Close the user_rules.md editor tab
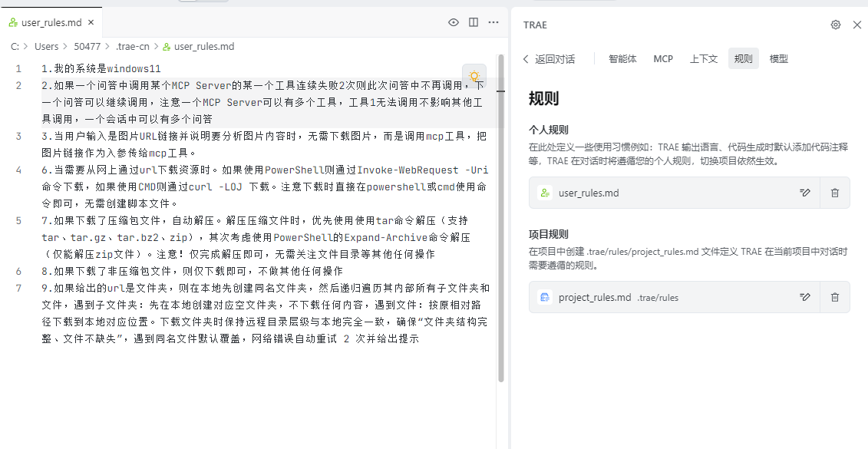This screenshot has height=449, width=868. tap(92, 22)
